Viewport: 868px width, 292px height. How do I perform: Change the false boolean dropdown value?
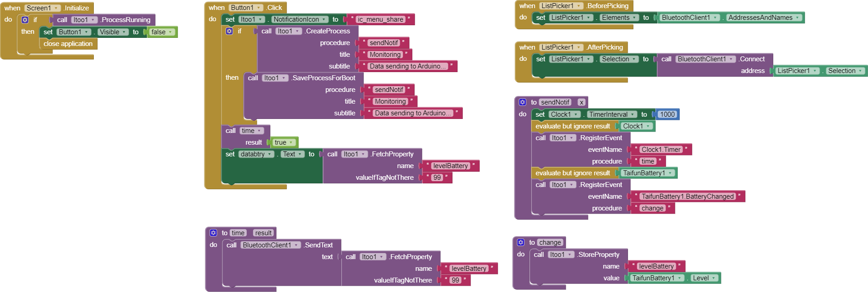pyautogui.click(x=162, y=32)
